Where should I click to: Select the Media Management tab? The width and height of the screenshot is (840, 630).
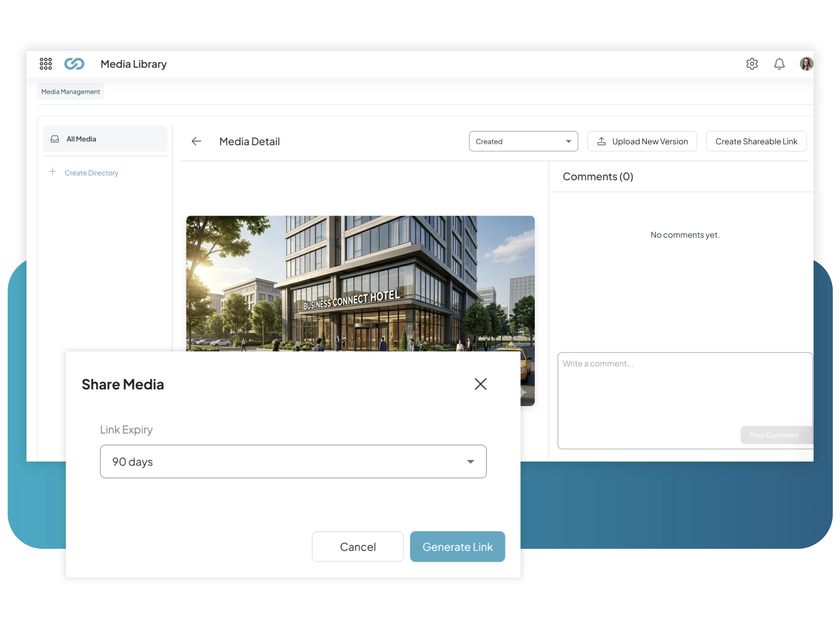[x=71, y=91]
